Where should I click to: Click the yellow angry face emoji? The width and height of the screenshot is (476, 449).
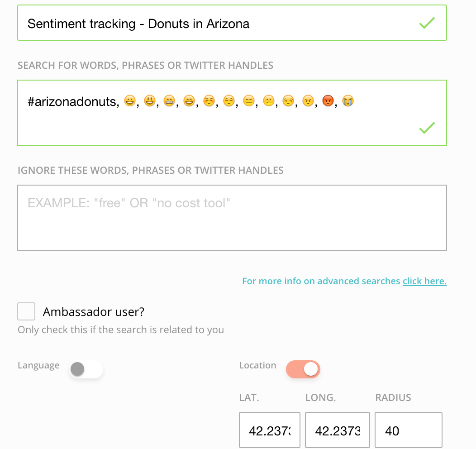point(308,101)
